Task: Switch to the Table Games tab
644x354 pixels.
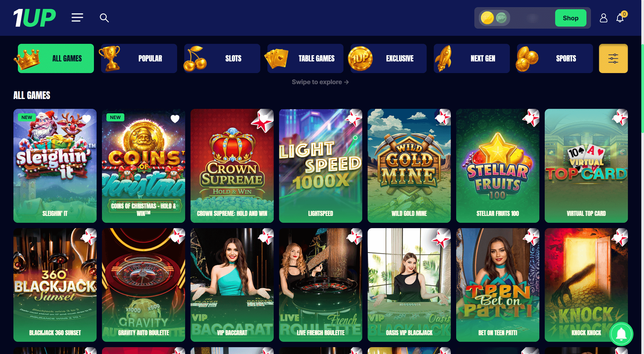Action: (x=305, y=58)
